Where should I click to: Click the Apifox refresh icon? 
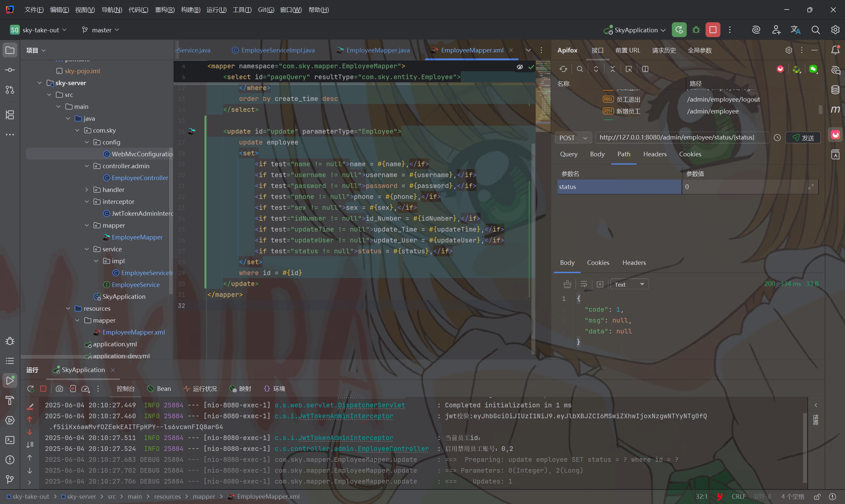click(563, 69)
